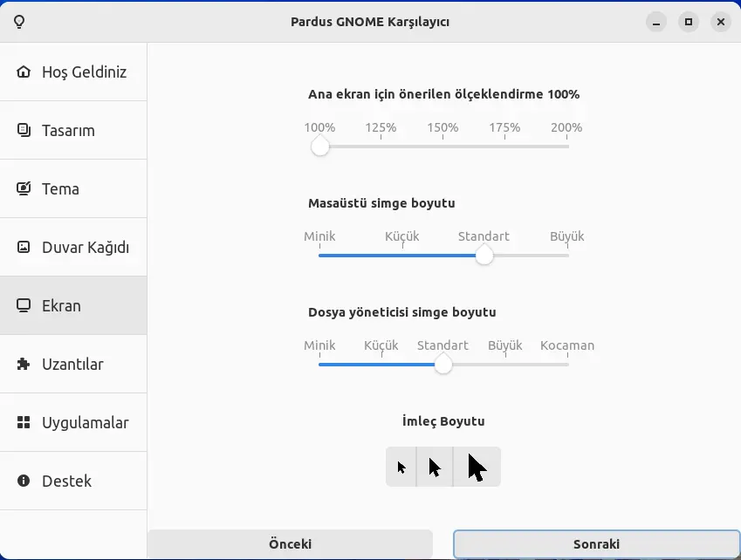Click the info icon beside Destek

(x=24, y=481)
